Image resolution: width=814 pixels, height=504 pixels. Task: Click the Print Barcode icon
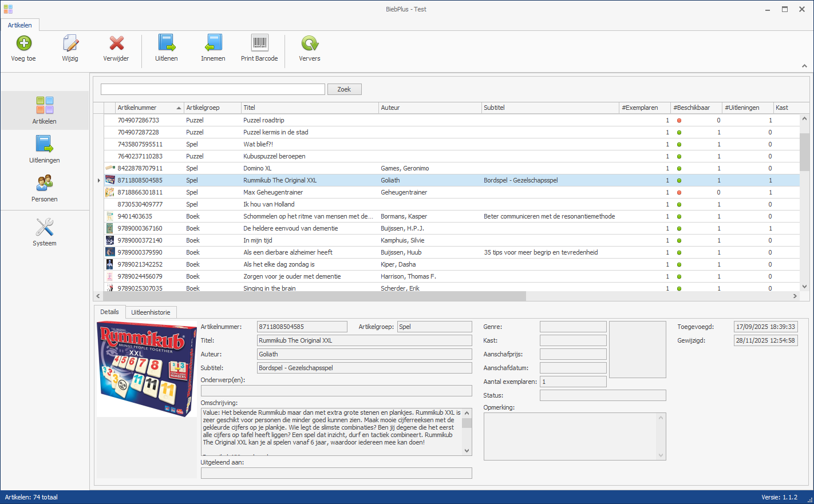tap(259, 43)
